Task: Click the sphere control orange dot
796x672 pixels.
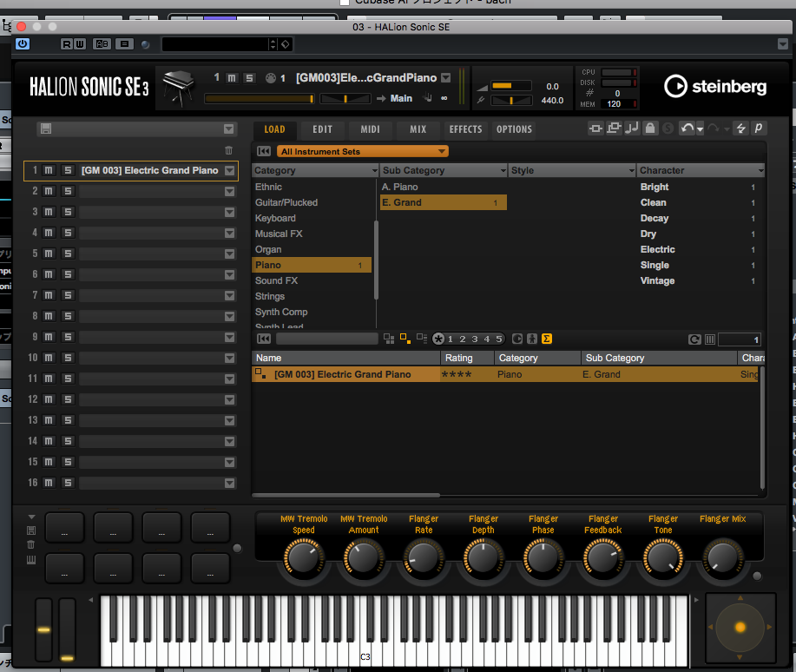Action: (740, 628)
